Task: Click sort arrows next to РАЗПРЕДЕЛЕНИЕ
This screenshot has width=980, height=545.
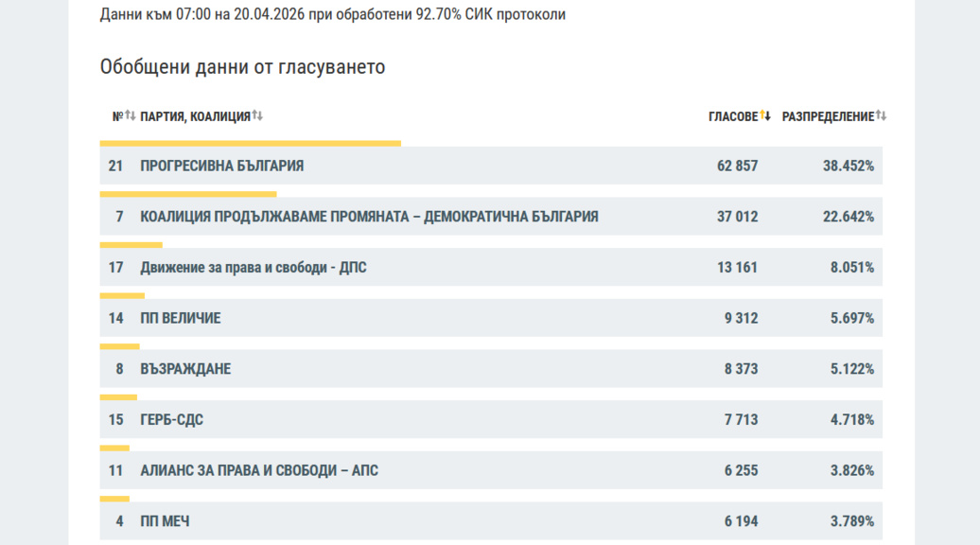Action: coord(881,116)
